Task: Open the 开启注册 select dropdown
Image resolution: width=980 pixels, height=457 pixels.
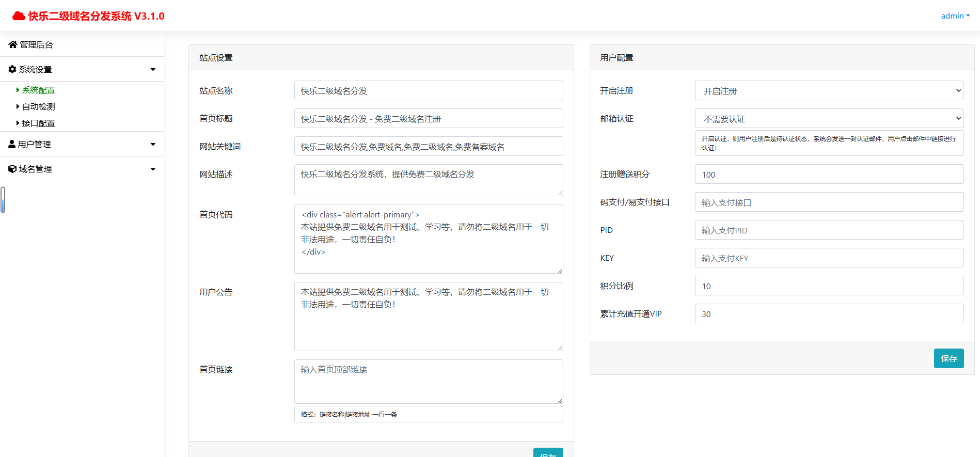Action: pos(829,90)
